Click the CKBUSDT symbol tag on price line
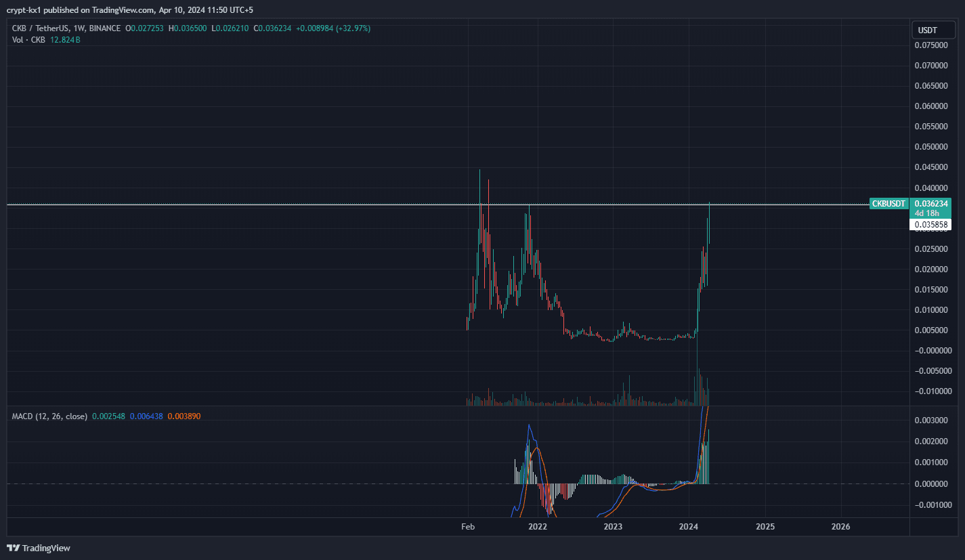The height and width of the screenshot is (560, 965). click(889, 203)
